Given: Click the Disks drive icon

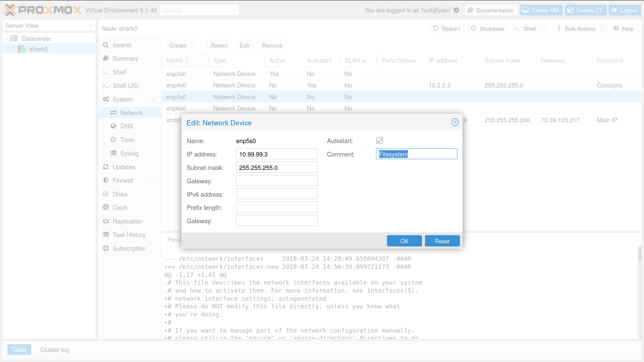Looking at the screenshot, I should tap(106, 194).
